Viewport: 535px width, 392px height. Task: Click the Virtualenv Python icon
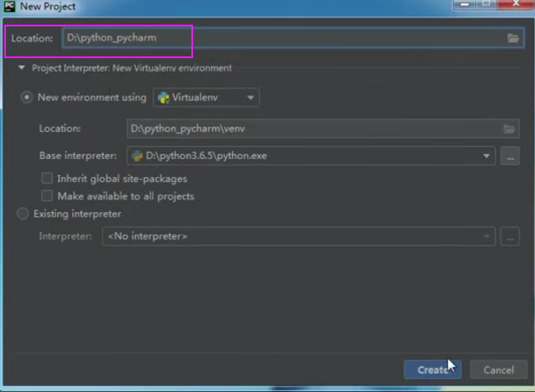(x=163, y=97)
